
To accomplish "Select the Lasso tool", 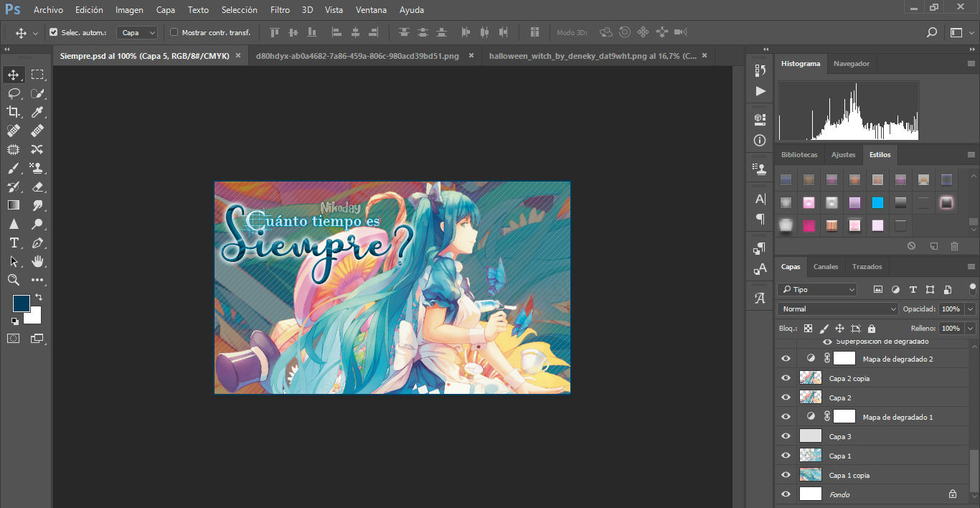I will 14,93.
